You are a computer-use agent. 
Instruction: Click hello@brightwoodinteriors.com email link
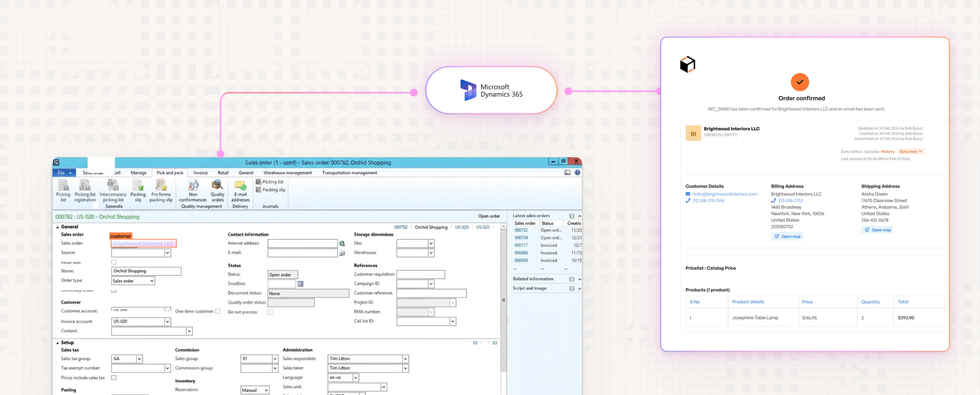(x=725, y=194)
